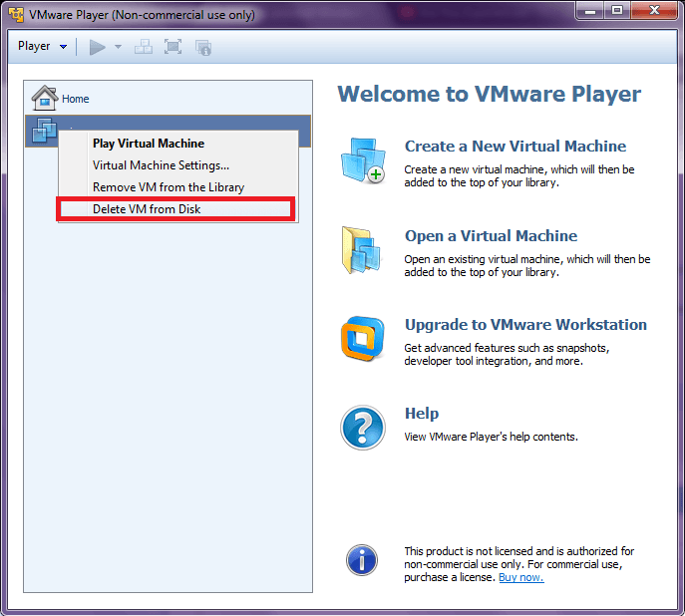Follow the Buy now link

(521, 577)
